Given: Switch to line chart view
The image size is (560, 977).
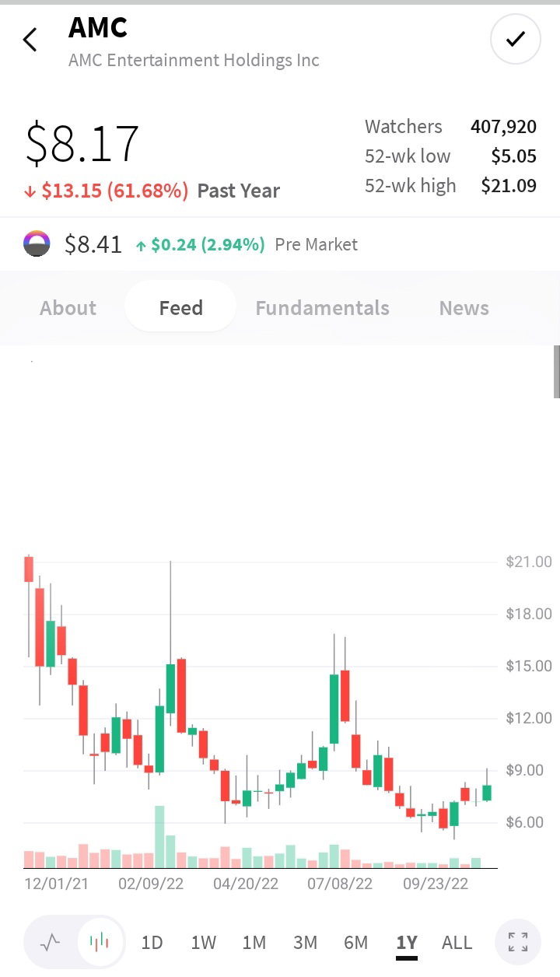Looking at the screenshot, I should pos(50,943).
